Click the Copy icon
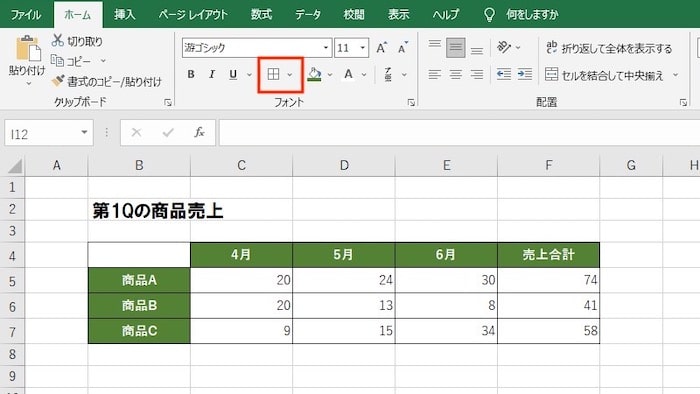 point(57,60)
